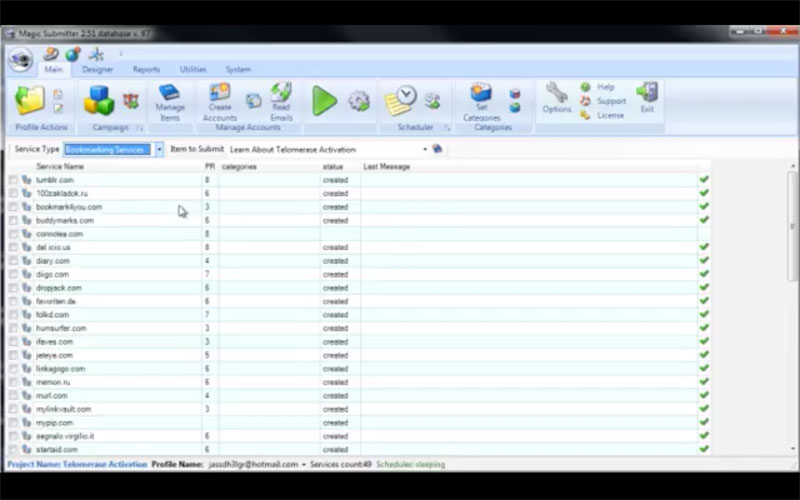The width and height of the screenshot is (800, 500).
Task: Switch to the System tab
Action: pyautogui.click(x=238, y=69)
